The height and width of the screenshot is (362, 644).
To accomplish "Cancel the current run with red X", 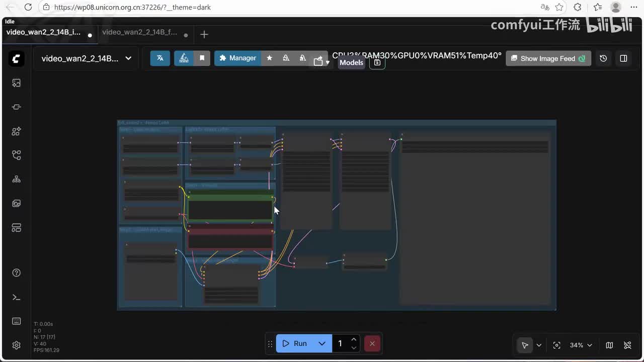I will [372, 343].
